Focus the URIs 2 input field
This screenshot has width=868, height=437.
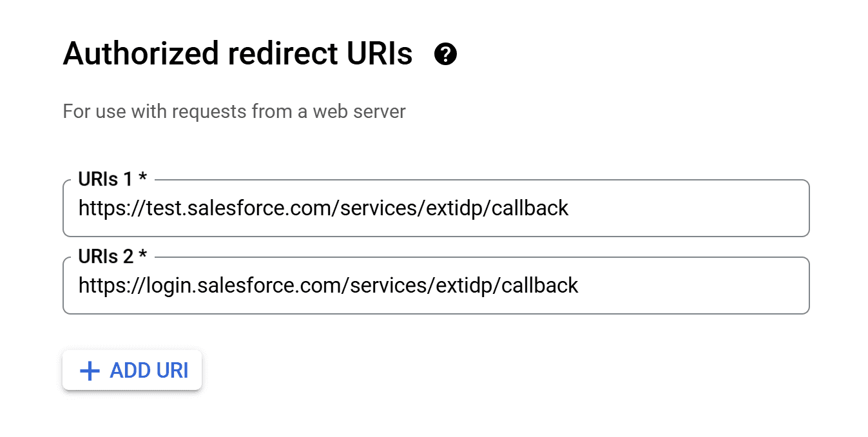436,286
